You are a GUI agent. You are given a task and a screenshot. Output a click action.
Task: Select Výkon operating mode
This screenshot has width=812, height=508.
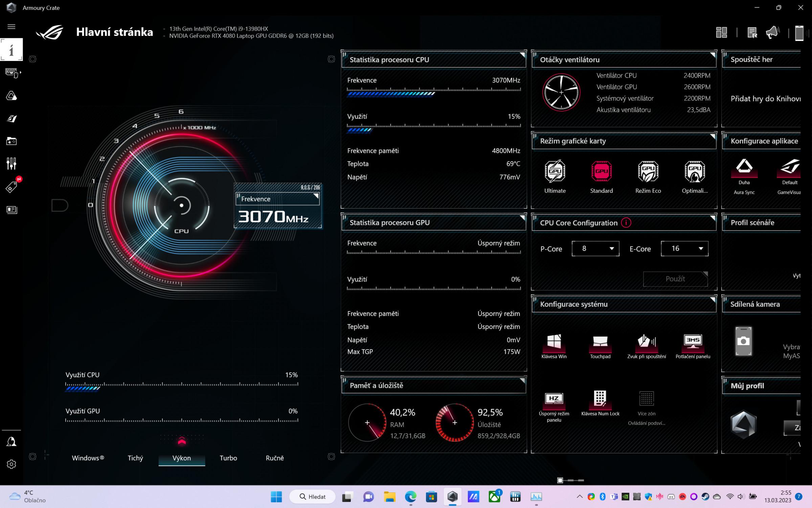[182, 458]
